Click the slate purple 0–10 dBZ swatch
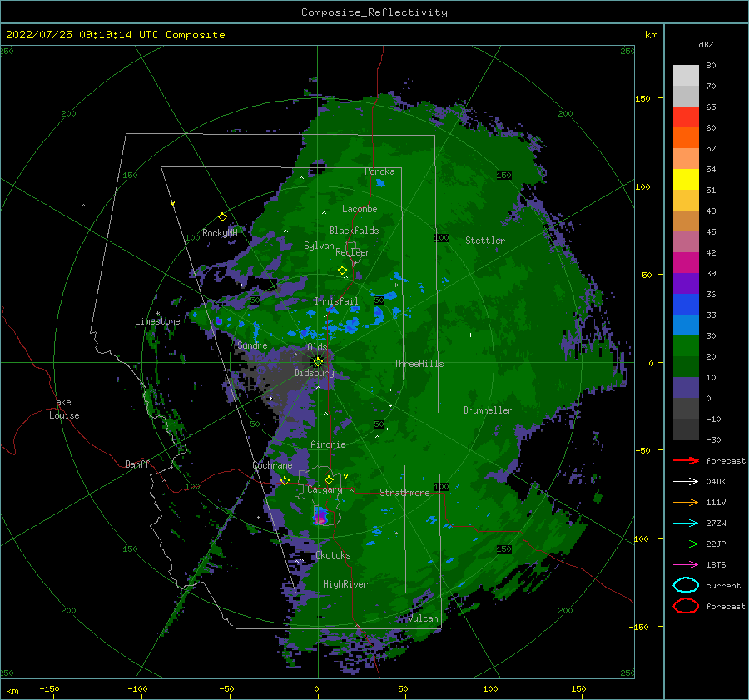Viewport: 749px width, 700px height. [686, 387]
